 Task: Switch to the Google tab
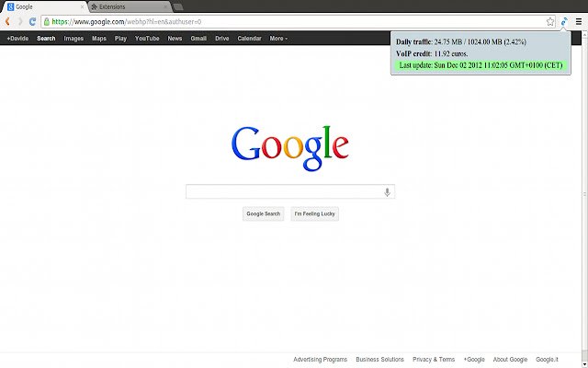pos(44,6)
